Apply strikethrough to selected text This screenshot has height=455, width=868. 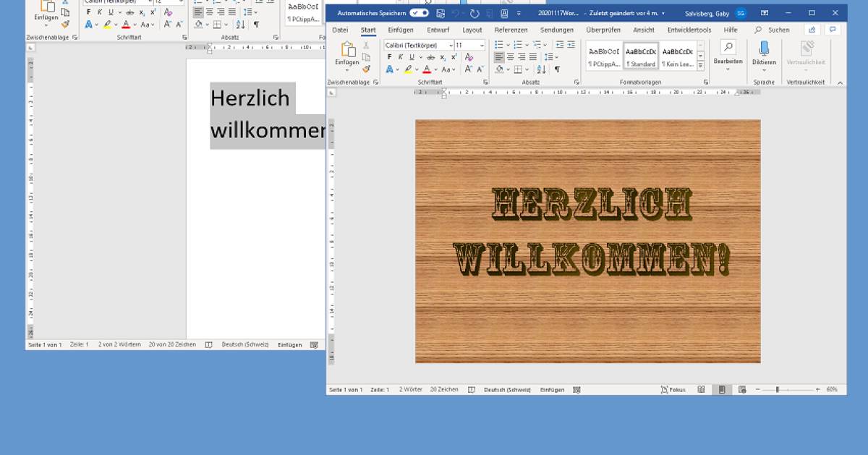[431, 56]
